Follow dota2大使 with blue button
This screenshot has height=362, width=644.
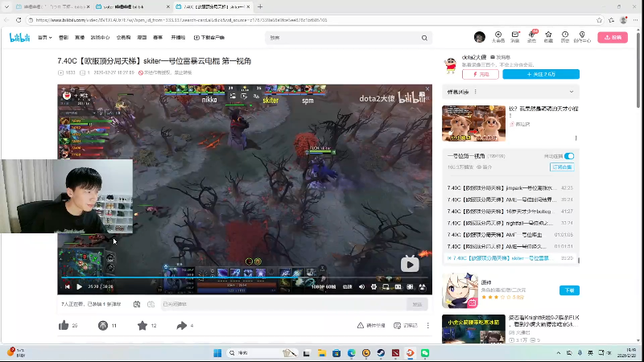[541, 74]
